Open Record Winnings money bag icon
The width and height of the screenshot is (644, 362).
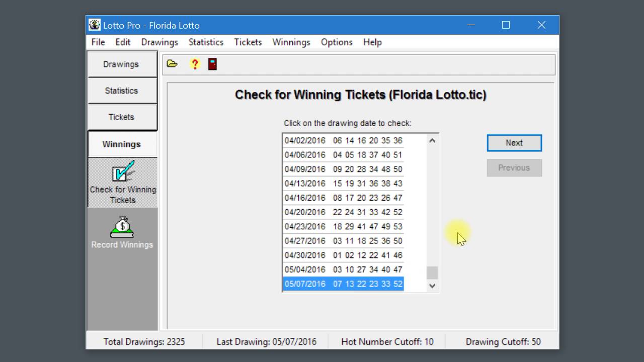(122, 233)
